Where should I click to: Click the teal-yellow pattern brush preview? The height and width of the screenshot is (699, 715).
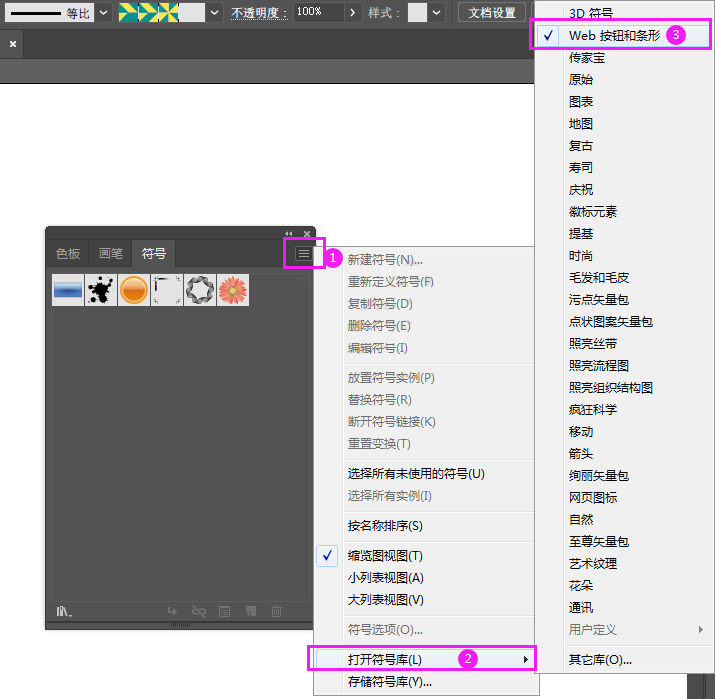[149, 13]
